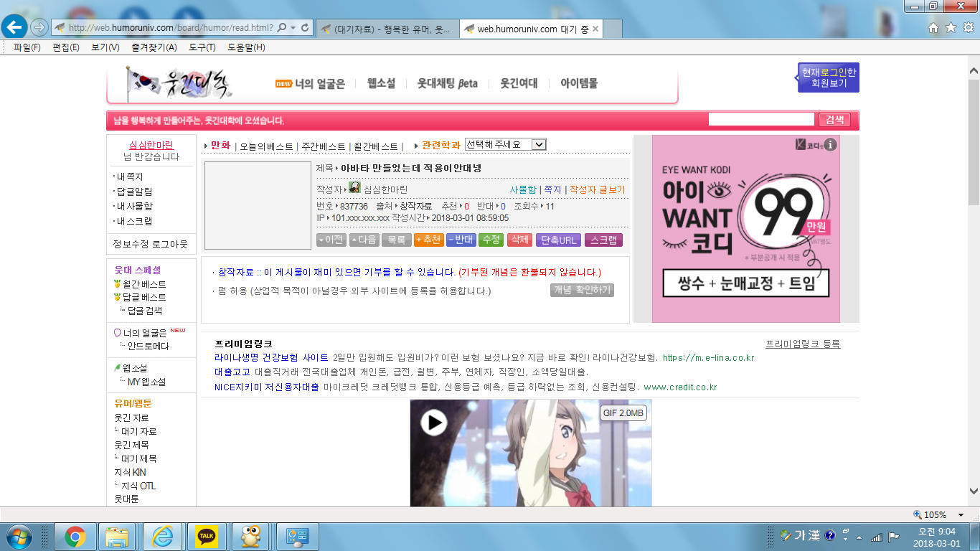Click the browser Forward arrow button
Image resolution: width=980 pixels, height=551 pixels.
pos(39,27)
